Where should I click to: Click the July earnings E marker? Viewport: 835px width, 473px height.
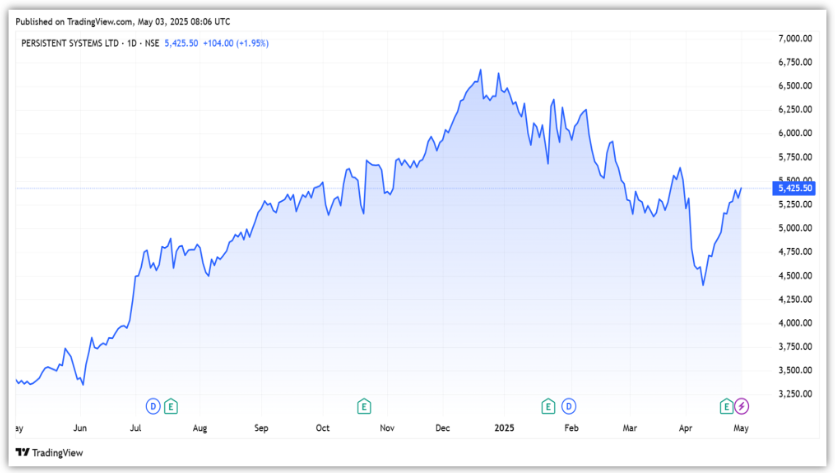(171, 406)
